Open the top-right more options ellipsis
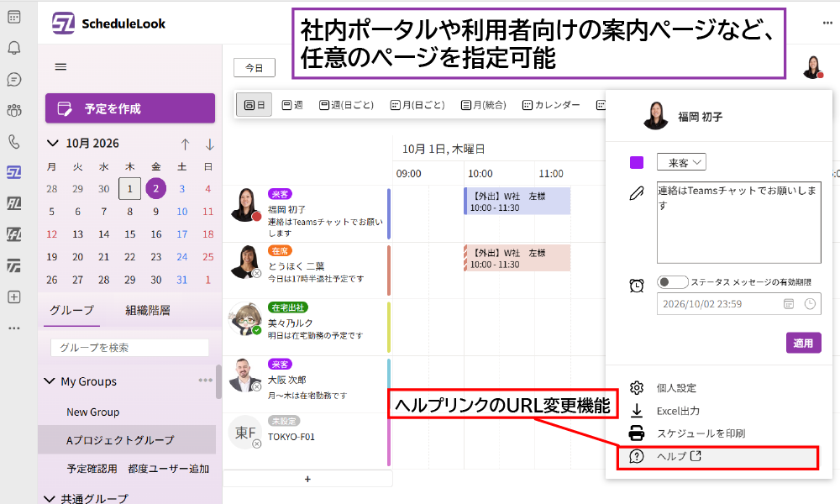This screenshot has width=840, height=504. (827, 23)
